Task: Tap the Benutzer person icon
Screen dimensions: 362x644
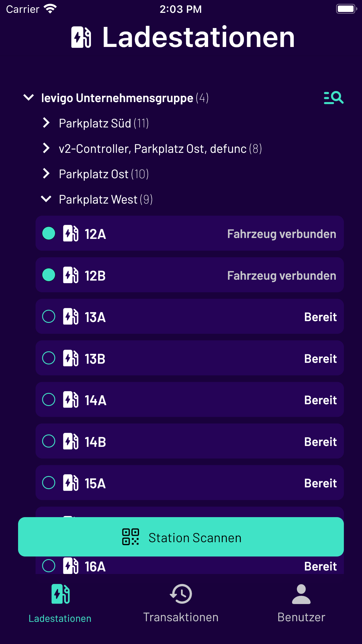Action: point(301,594)
